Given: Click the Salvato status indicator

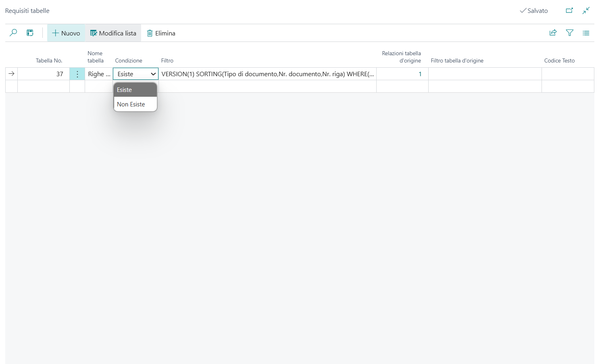Looking at the screenshot, I should 534,11.
